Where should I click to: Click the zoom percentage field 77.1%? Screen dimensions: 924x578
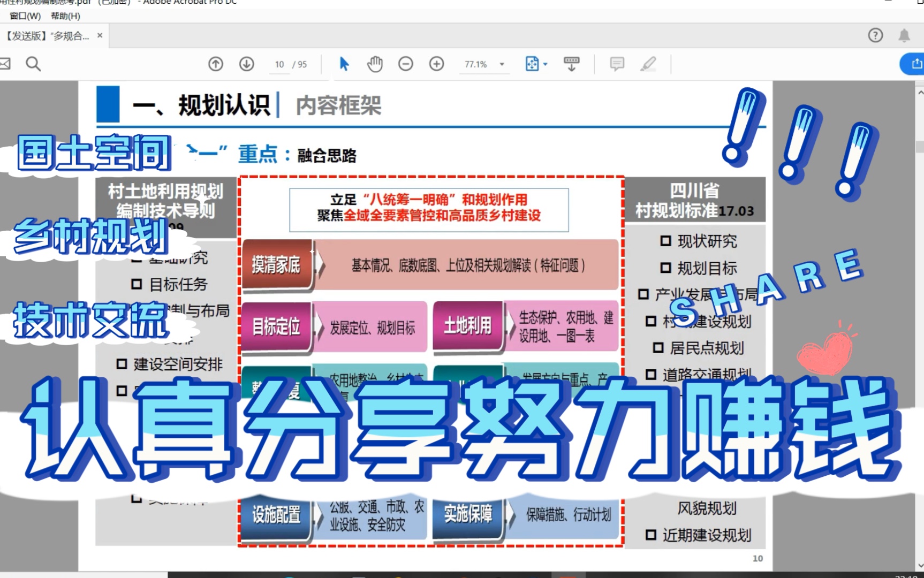[x=476, y=64]
